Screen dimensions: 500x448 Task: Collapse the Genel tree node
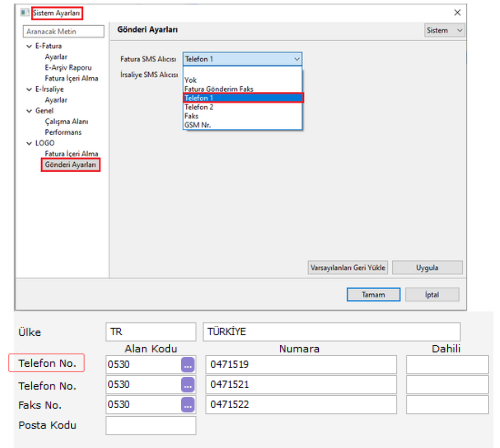click(x=29, y=111)
